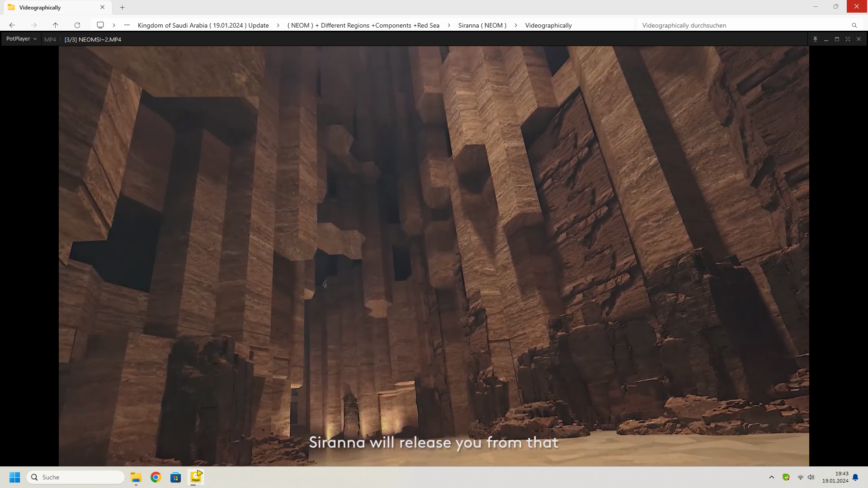Pin PotPlayer window on top
The image size is (868, 488).
tap(815, 39)
